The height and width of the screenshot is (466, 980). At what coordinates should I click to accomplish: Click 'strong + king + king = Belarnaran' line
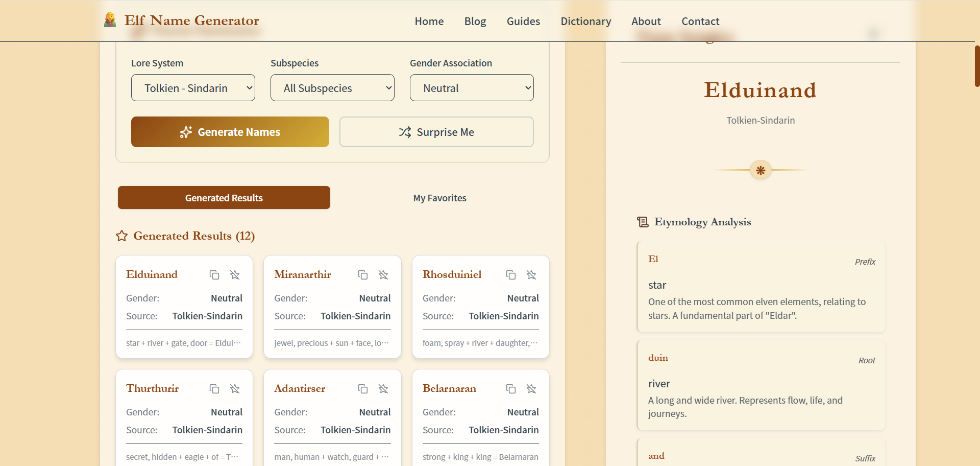pyautogui.click(x=480, y=457)
